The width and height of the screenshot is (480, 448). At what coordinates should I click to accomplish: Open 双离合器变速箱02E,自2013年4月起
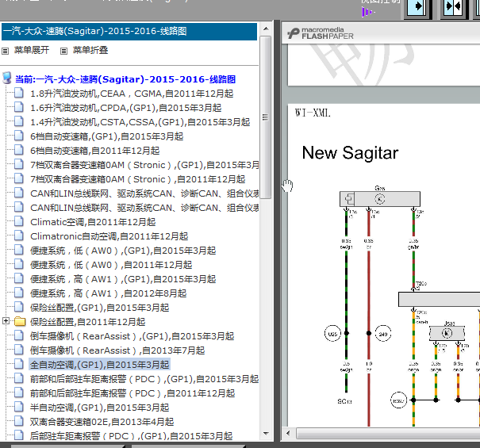coord(102,422)
